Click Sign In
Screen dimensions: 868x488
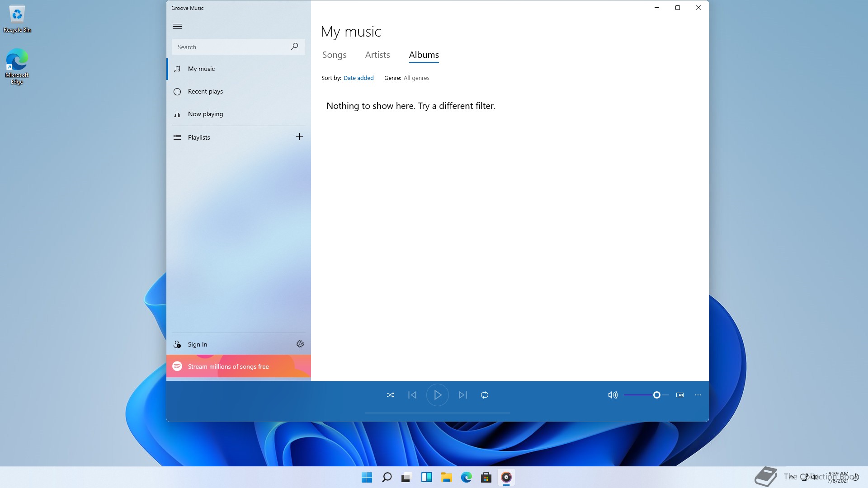pyautogui.click(x=231, y=344)
